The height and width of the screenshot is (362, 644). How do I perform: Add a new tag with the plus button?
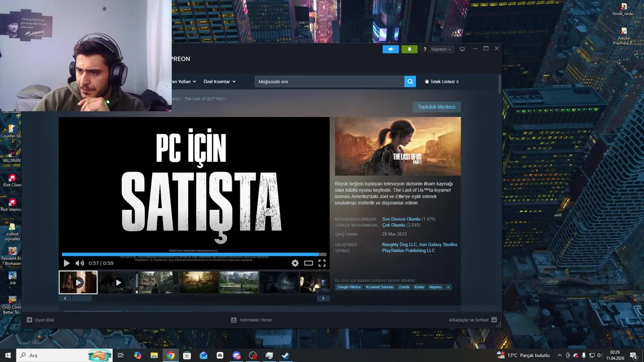(x=448, y=287)
